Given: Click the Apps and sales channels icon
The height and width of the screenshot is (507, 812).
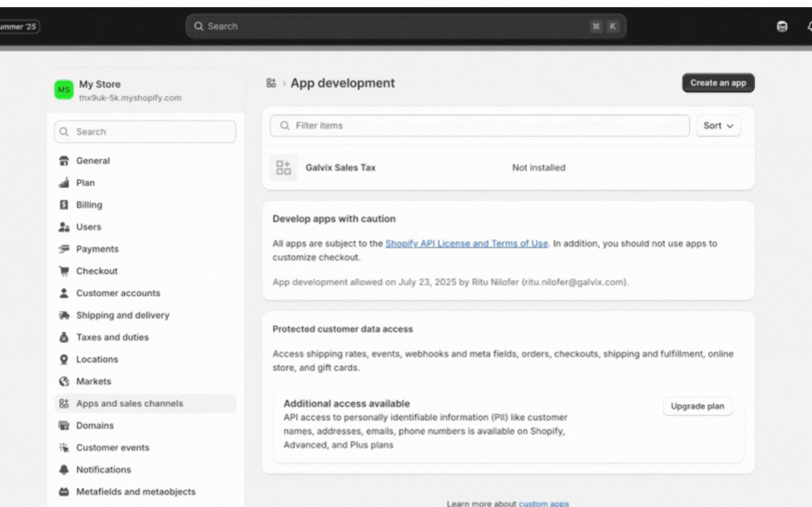Looking at the screenshot, I should click(64, 403).
